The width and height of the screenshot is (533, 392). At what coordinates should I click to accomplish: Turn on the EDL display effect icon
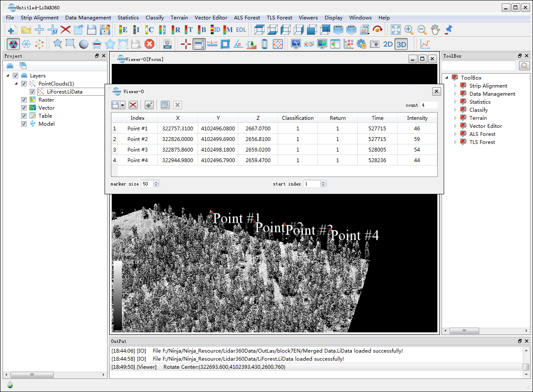[241, 30]
